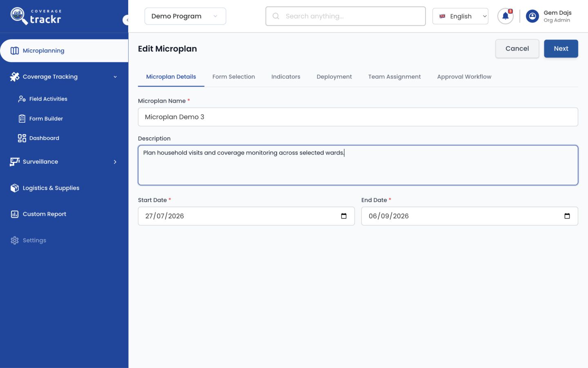
Task: Open notifications bell
Action: click(x=506, y=16)
